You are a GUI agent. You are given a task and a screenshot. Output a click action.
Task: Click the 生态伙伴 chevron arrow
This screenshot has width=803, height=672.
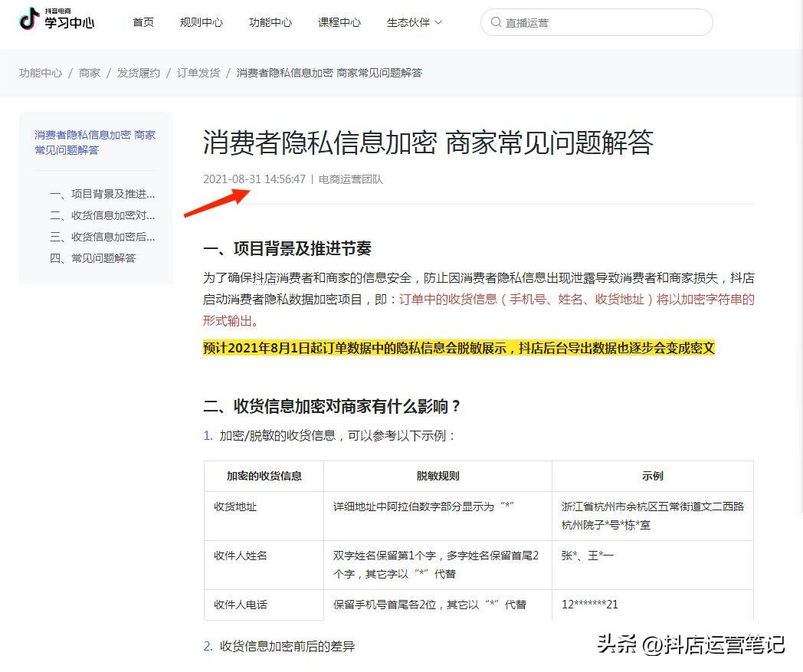[438, 22]
